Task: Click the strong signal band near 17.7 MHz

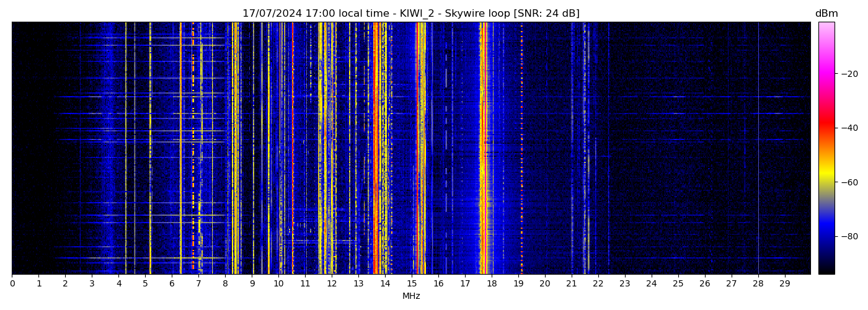Action: tap(483, 149)
